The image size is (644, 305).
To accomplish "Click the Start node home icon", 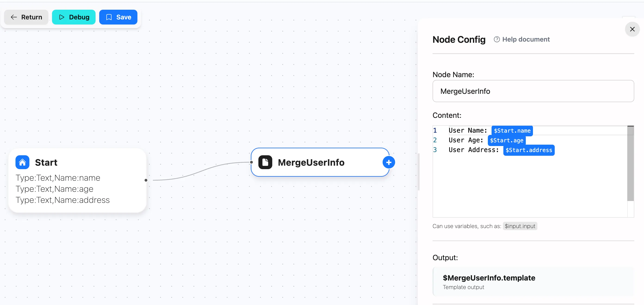I will [22, 162].
